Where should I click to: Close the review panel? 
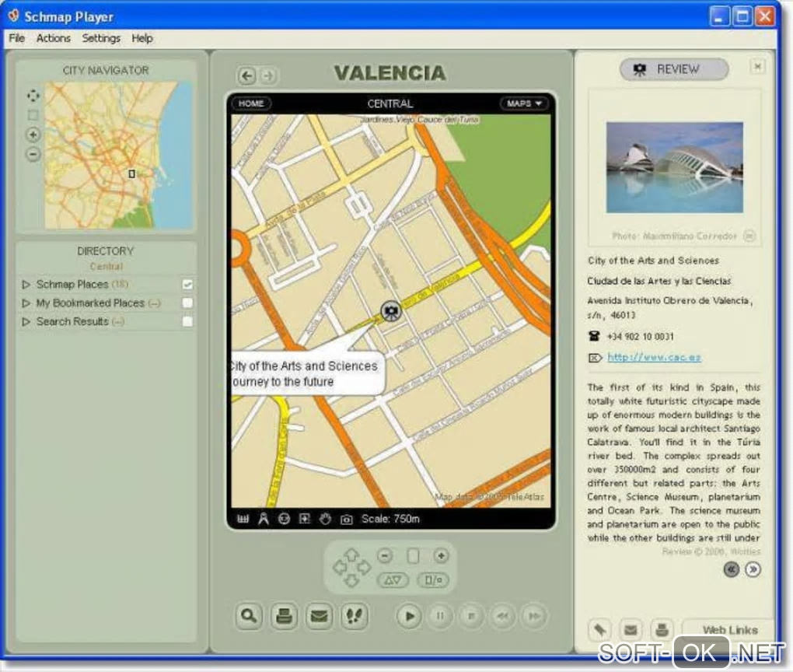coord(757,66)
